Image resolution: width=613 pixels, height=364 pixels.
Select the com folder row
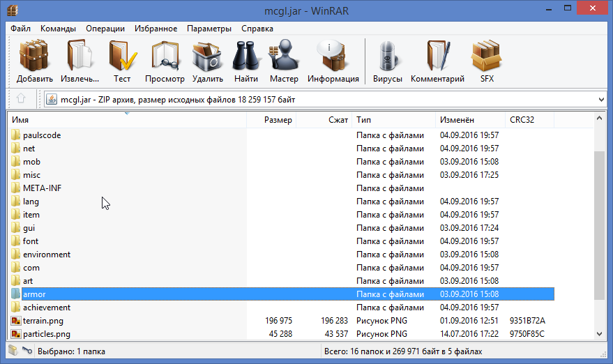(282, 268)
